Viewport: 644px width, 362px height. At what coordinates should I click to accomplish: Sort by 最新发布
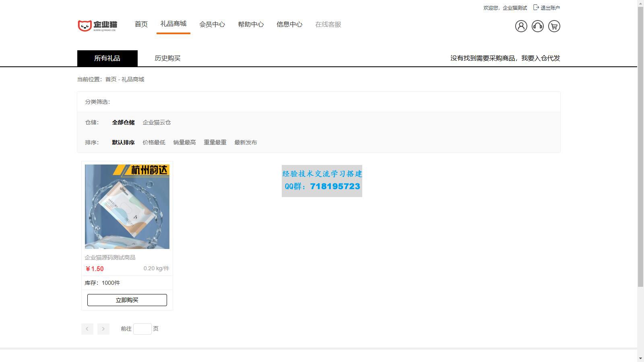coord(246,142)
